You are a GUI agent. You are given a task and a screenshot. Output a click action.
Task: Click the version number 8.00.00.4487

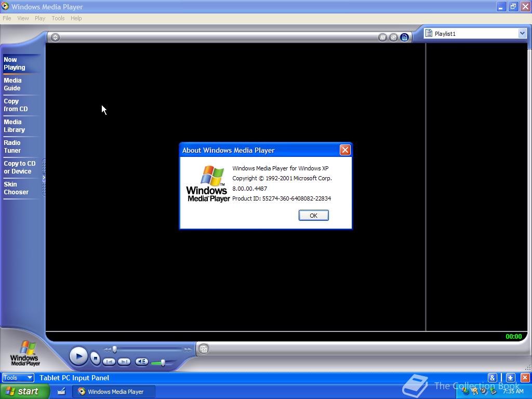(250, 189)
